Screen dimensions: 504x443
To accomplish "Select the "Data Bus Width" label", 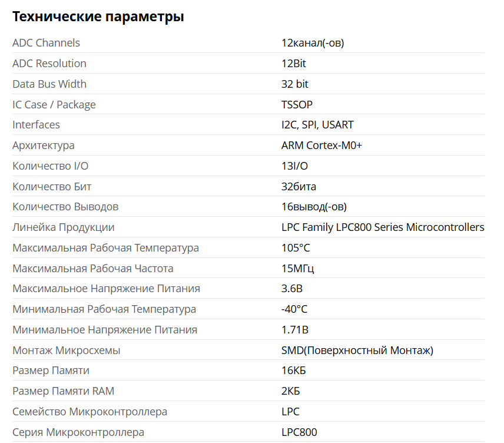I will pyautogui.click(x=49, y=84).
